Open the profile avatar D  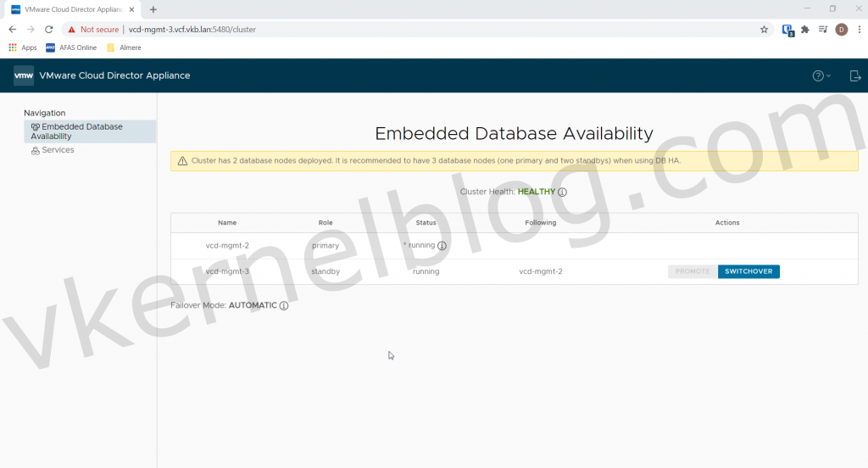click(x=842, y=30)
